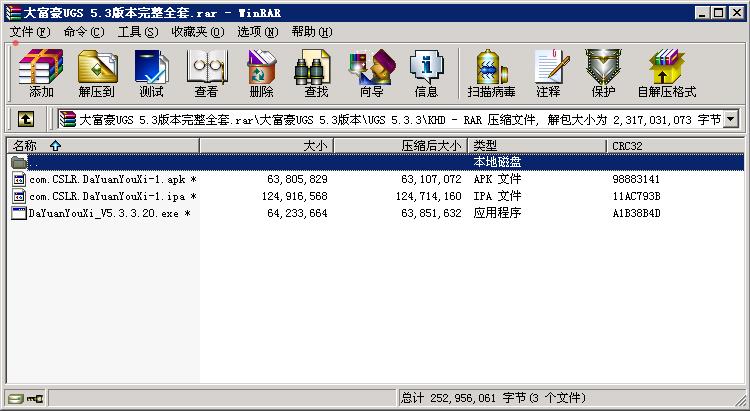The image size is (750, 411).
Task: Click type cell IPA 文件
Action: pos(497,196)
